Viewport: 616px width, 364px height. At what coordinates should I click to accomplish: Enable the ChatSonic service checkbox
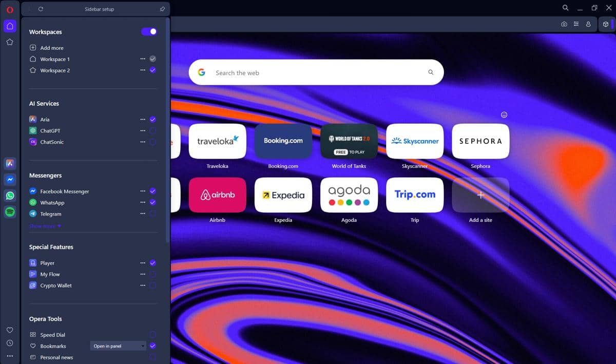tap(152, 142)
